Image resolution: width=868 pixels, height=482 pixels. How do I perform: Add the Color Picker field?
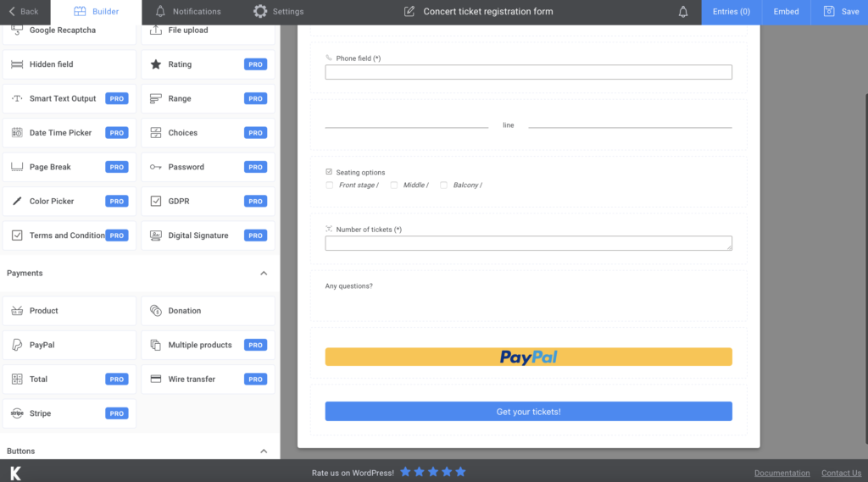click(70, 202)
